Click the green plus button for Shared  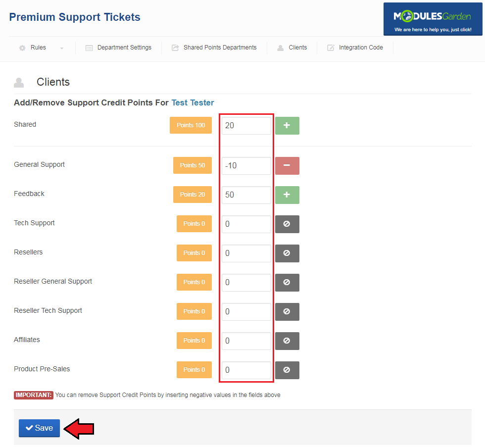point(287,126)
